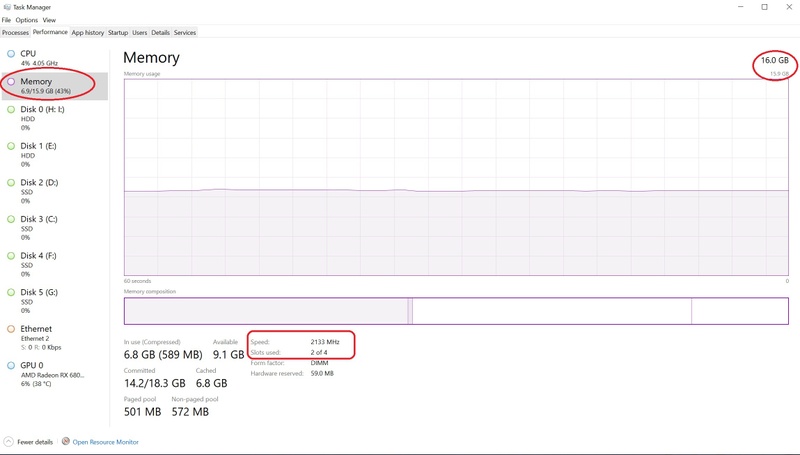Click the 6.8 GB (589 MB) in use value
The image size is (800, 455).
pyautogui.click(x=163, y=355)
